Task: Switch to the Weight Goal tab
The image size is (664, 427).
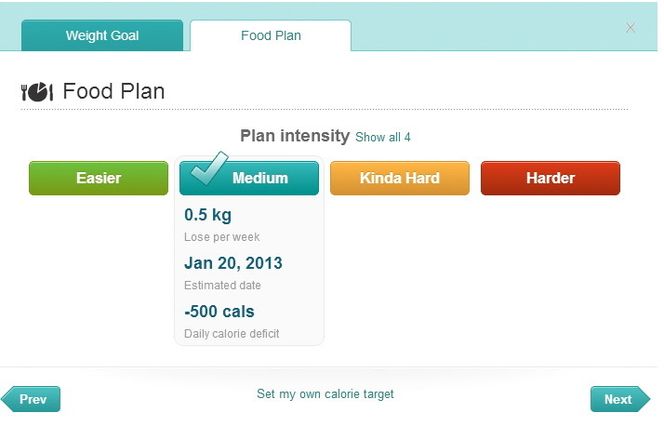Action: [102, 36]
